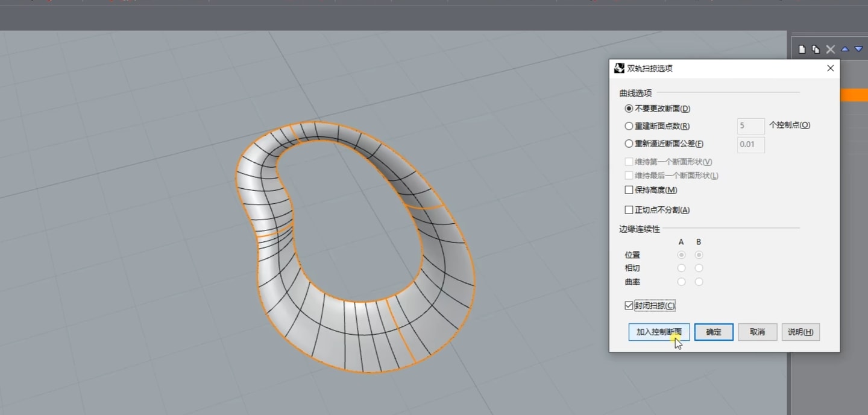Image resolution: width=868 pixels, height=415 pixels.
Task: Select 相切 radio in column A
Action: (681, 268)
